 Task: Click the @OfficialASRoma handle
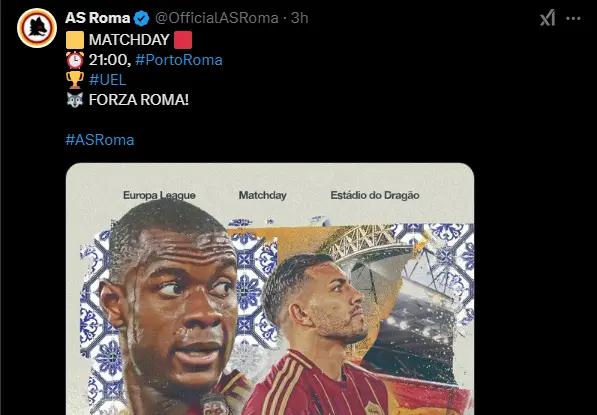[217, 18]
